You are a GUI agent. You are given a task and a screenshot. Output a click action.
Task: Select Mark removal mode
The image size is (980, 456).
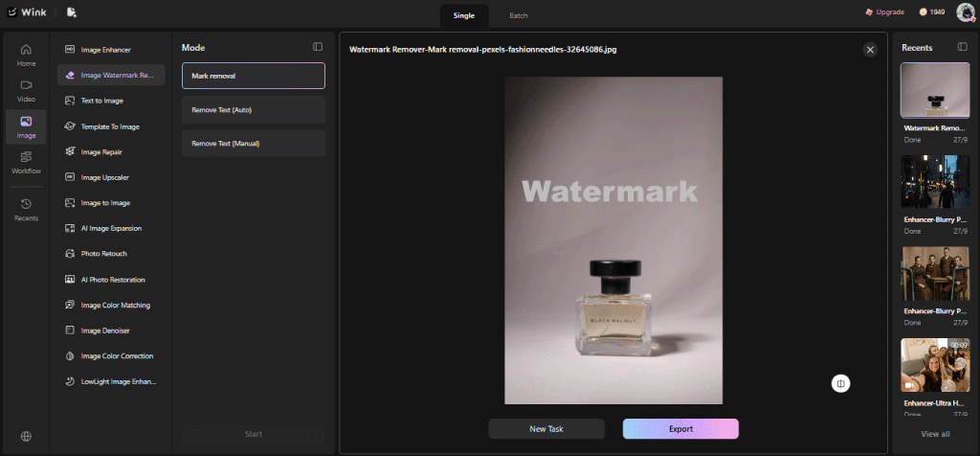[x=254, y=76]
